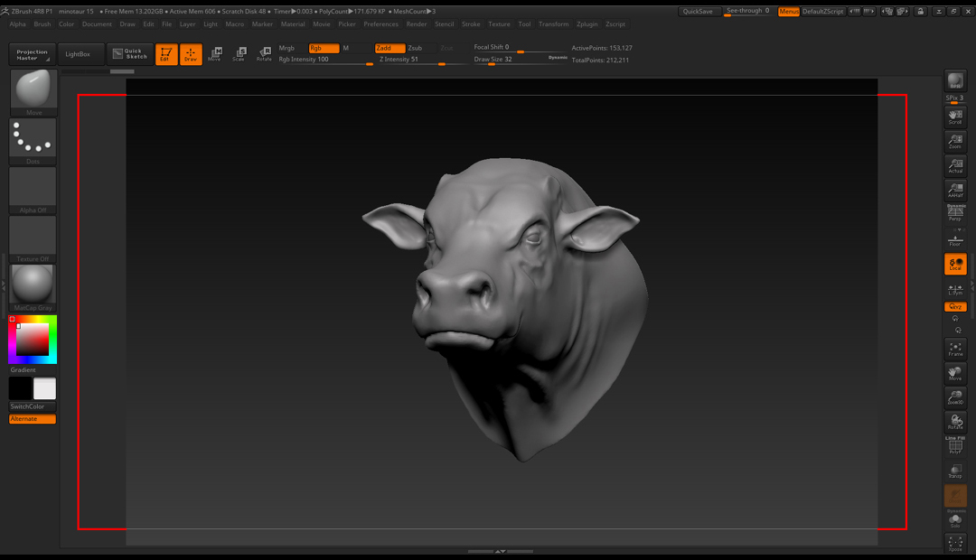Image resolution: width=976 pixels, height=560 pixels.
Task: Adjust Z Intensity slider
Action: (x=422, y=60)
